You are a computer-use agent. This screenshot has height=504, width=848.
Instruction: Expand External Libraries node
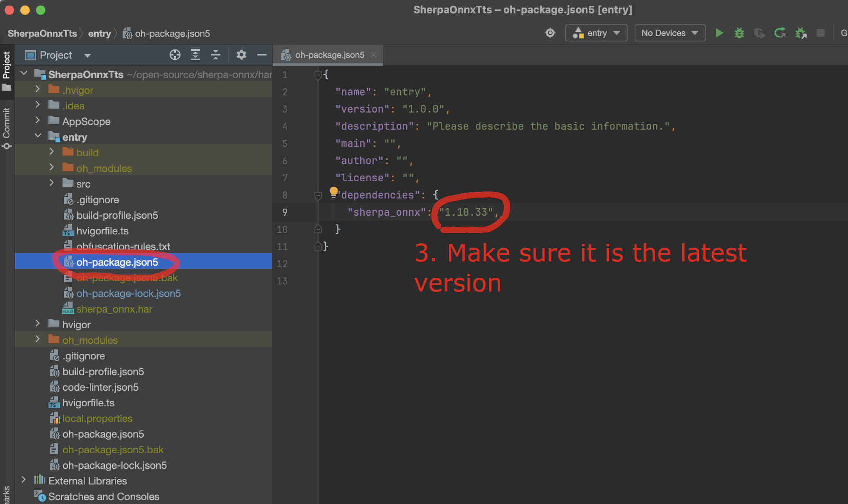(23, 480)
